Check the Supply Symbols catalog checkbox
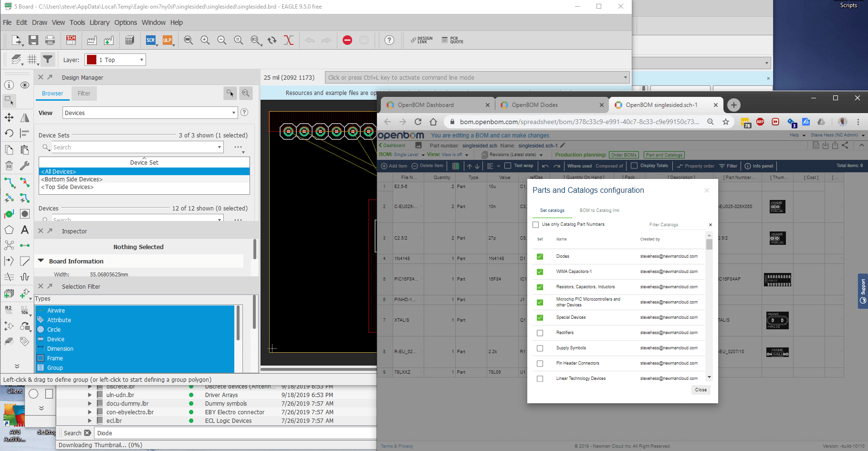Screen dimensions: 868x451 pos(540,348)
